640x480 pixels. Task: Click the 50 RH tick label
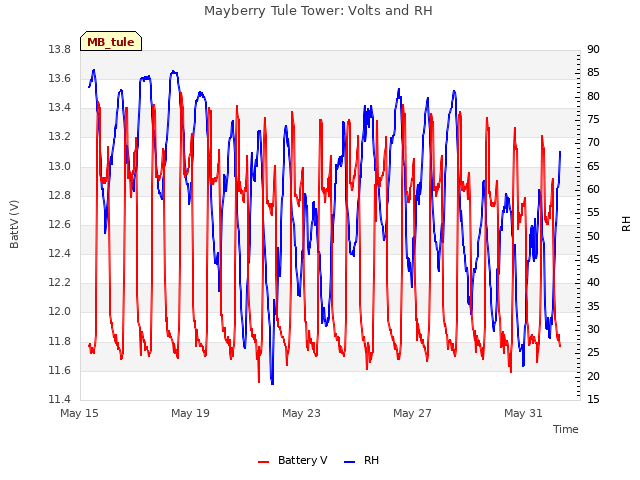tap(593, 236)
